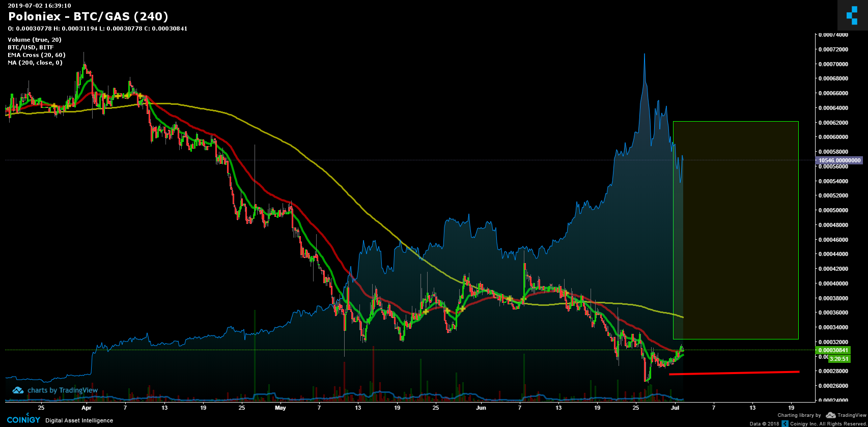The height and width of the screenshot is (427, 868).
Task: Click the 'MA (200, close, 0)' indicator label
Action: coord(35,63)
